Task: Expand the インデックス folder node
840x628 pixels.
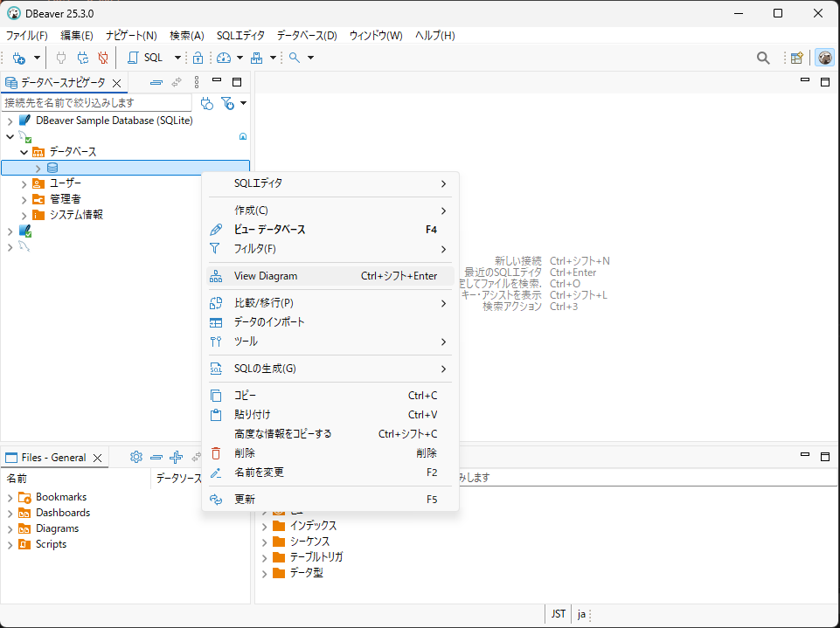Action: (x=264, y=527)
